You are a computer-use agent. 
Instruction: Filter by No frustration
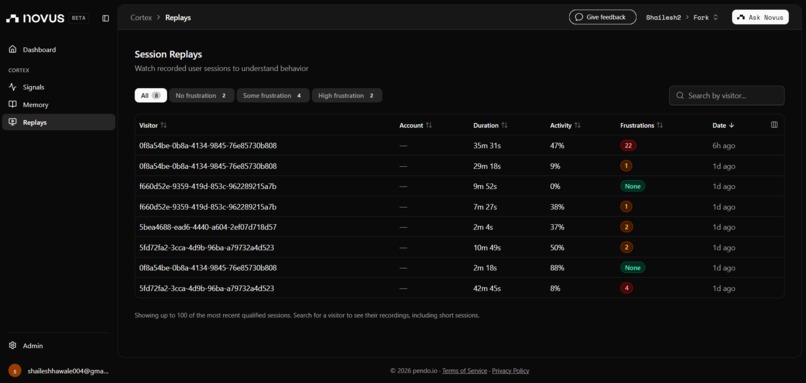click(202, 96)
